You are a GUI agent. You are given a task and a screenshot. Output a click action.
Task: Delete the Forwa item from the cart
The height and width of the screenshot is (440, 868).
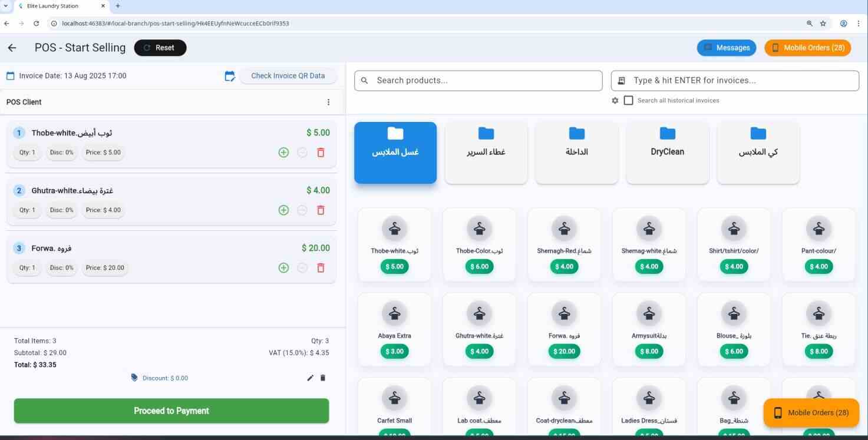tap(321, 267)
